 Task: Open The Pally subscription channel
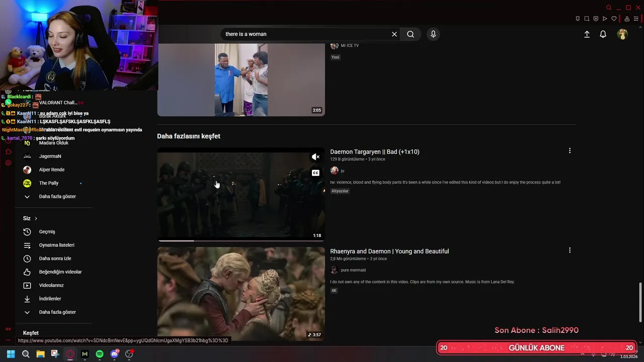(49, 183)
